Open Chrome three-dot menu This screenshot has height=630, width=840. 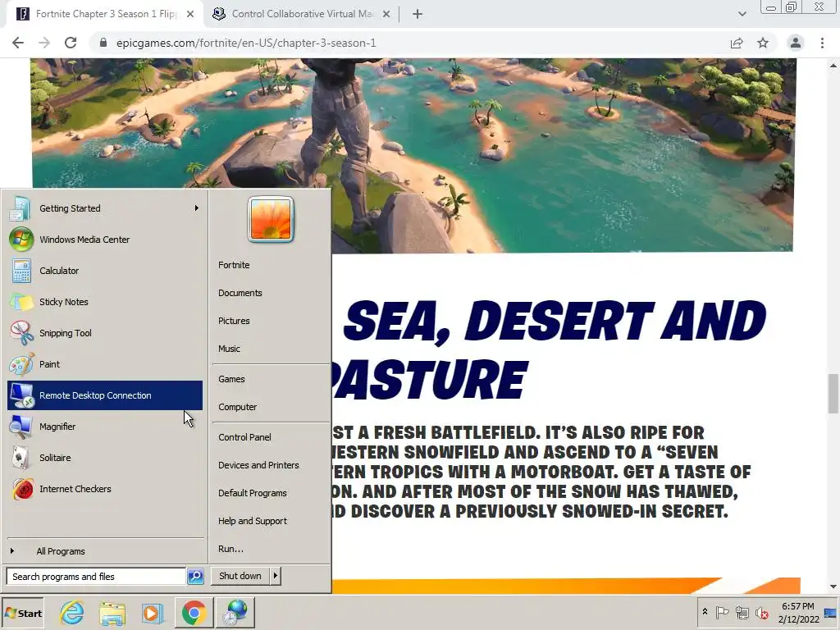tap(822, 43)
